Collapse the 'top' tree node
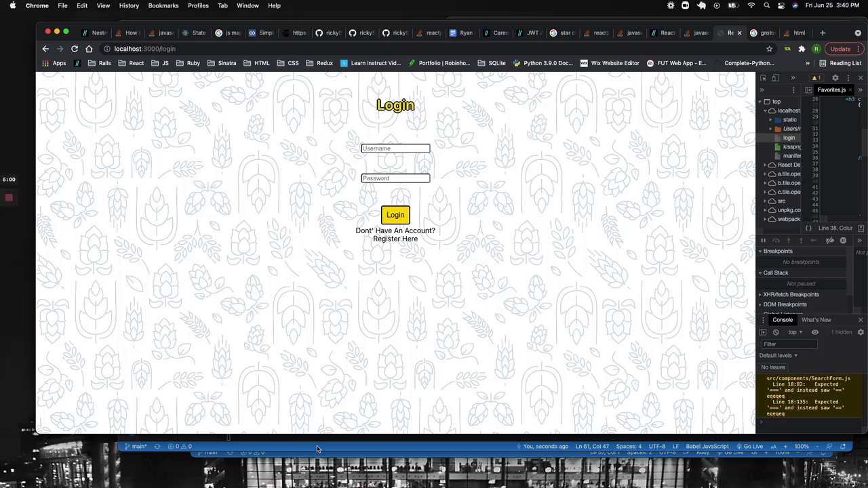 pos(760,102)
